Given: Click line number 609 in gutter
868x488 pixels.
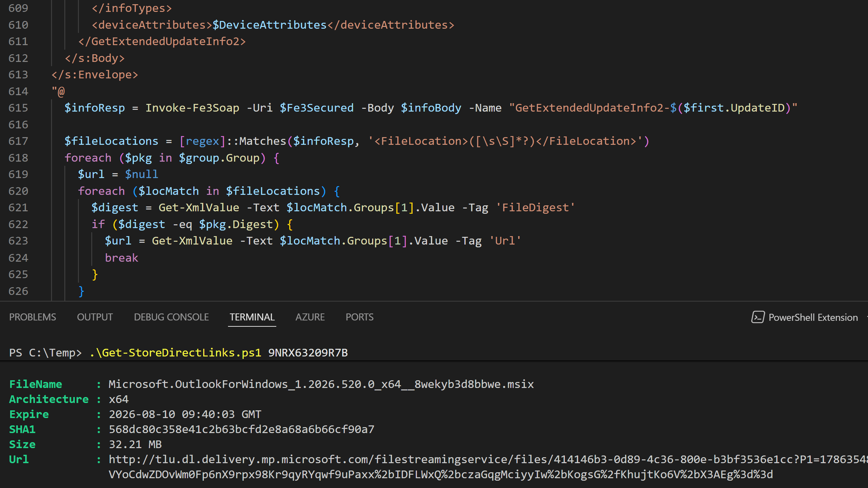Looking at the screenshot, I should point(18,8).
